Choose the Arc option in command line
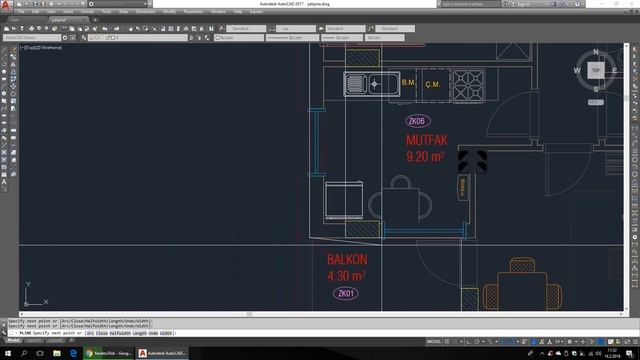 90,333
